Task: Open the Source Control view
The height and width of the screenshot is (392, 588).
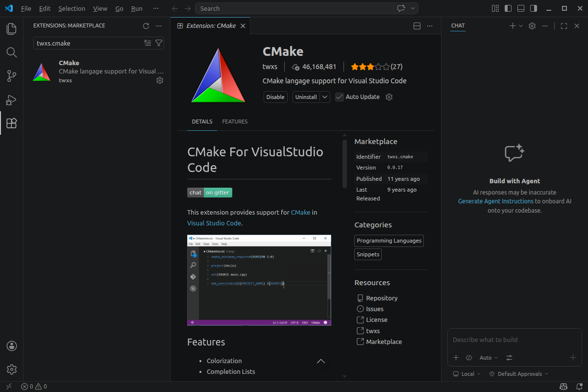Action: click(12, 76)
